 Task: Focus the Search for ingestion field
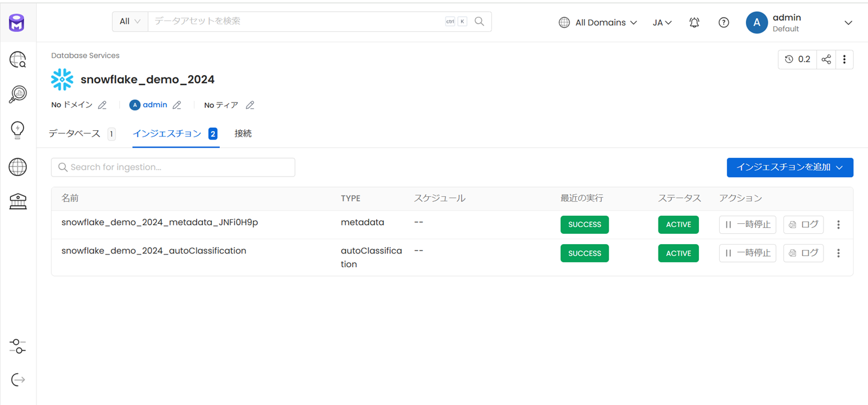173,167
